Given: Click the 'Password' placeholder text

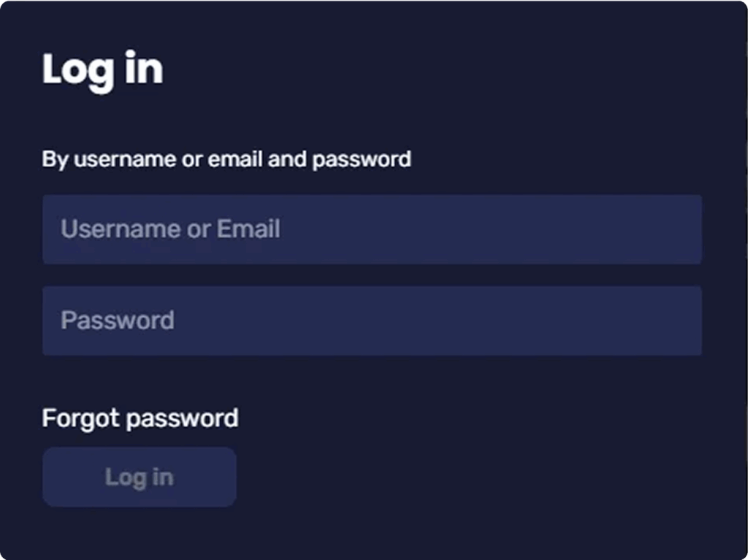Looking at the screenshot, I should [x=118, y=321].
